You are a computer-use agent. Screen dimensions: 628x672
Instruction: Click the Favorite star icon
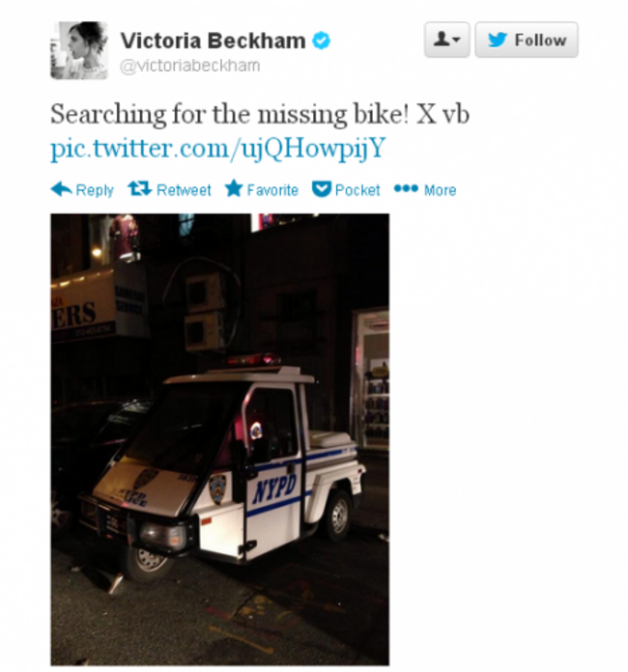pyautogui.click(x=234, y=188)
